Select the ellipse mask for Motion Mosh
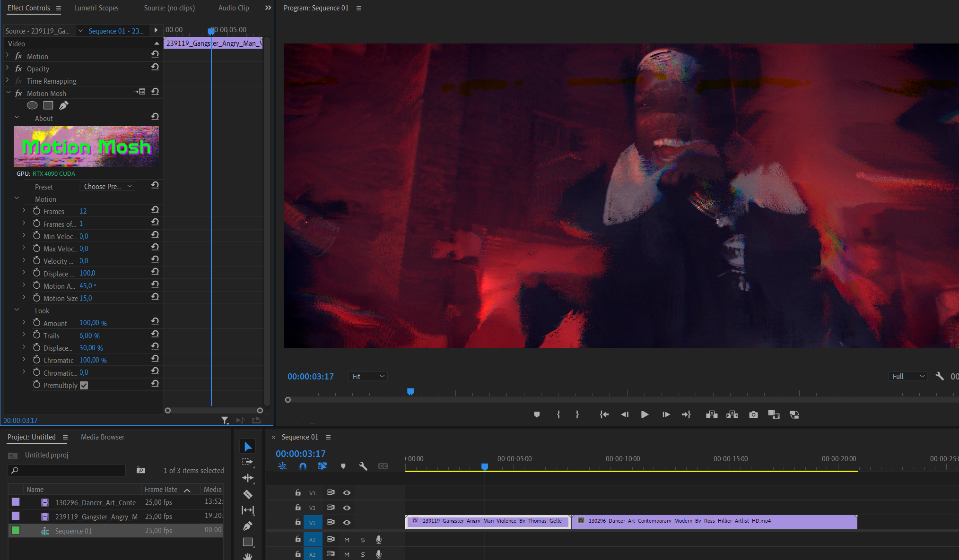The width and height of the screenshot is (959, 560). [32, 105]
